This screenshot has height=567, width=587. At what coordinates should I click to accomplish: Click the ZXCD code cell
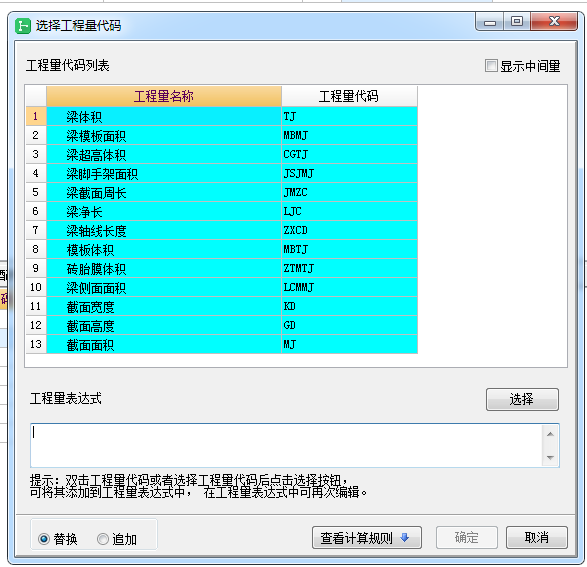point(349,230)
